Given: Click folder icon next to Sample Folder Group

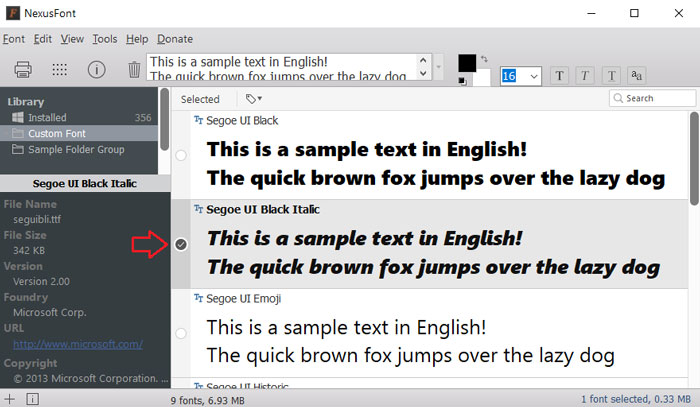Looking at the screenshot, I should click(18, 149).
